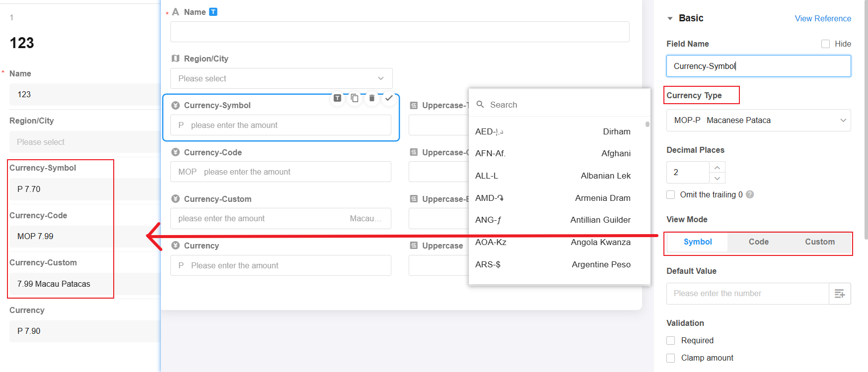Click the Name text input in form designer

tap(400, 32)
